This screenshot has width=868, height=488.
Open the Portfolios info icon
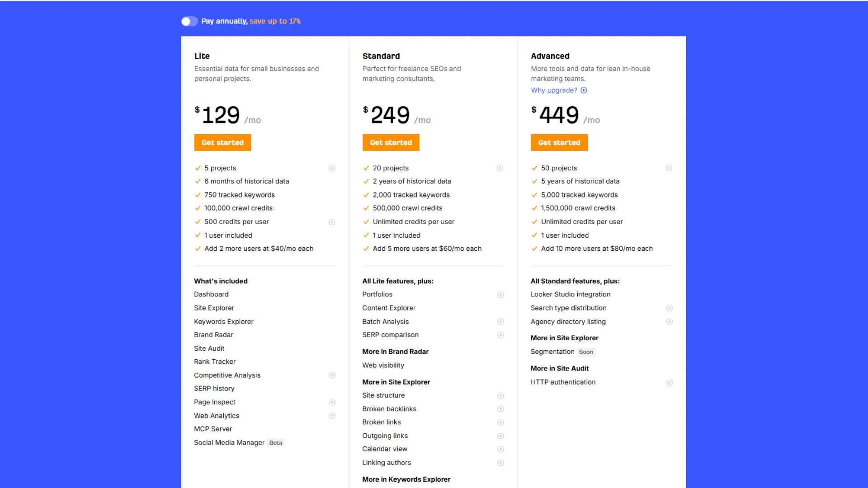[500, 295]
